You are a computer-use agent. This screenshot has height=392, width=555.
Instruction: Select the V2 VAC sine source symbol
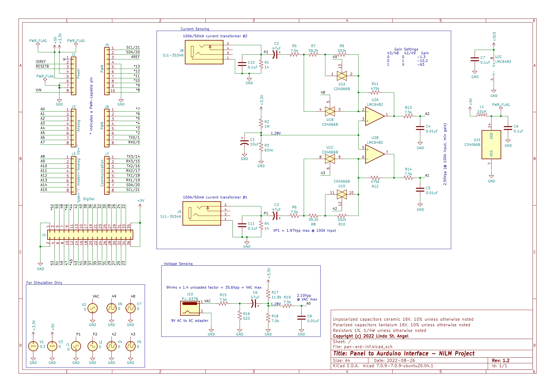coord(93,308)
